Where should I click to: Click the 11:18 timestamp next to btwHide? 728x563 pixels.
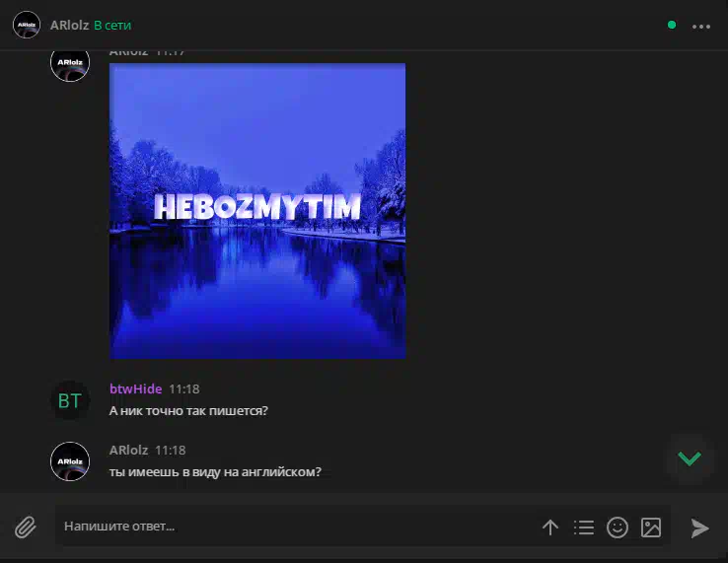pyautogui.click(x=184, y=388)
